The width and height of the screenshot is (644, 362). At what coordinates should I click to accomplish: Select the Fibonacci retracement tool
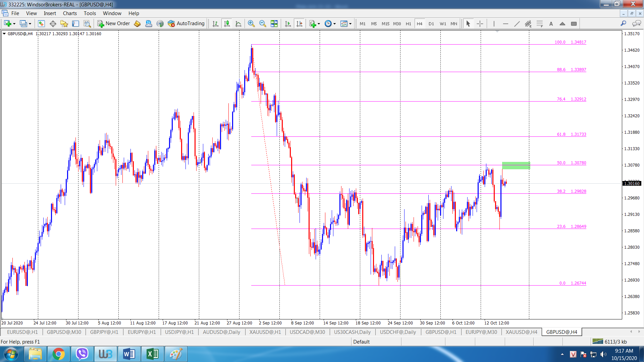coord(540,23)
